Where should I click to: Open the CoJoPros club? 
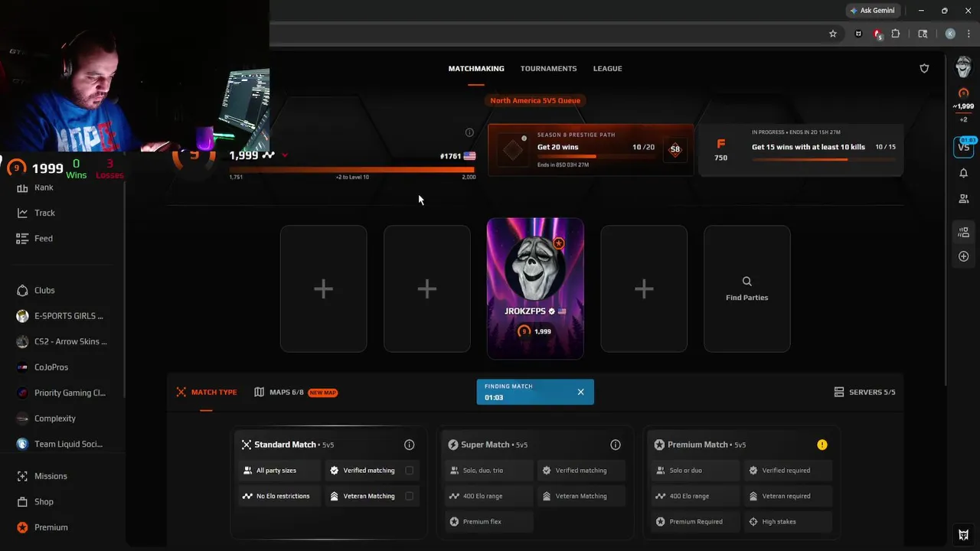[x=42, y=367]
